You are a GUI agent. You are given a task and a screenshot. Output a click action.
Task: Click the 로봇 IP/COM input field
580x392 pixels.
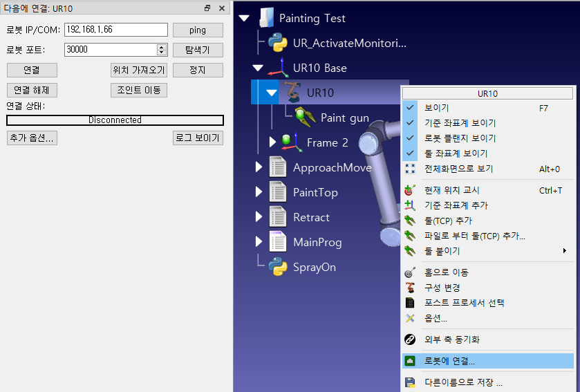[115, 30]
